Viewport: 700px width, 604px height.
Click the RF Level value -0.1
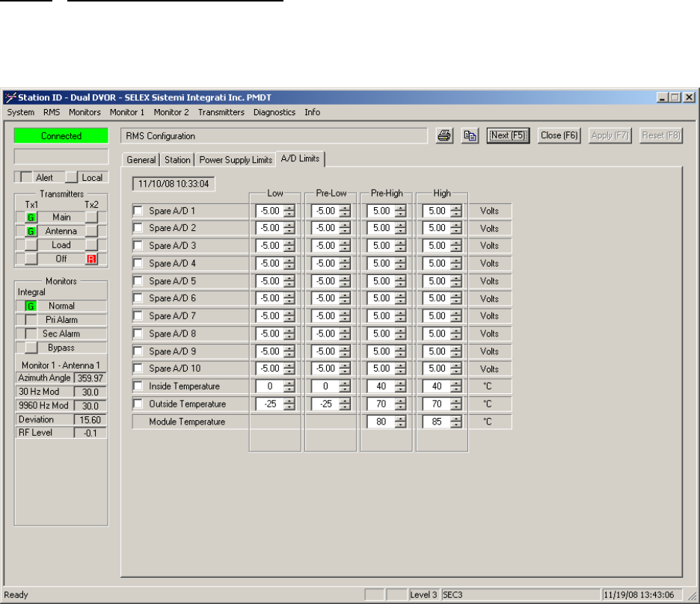(x=90, y=433)
